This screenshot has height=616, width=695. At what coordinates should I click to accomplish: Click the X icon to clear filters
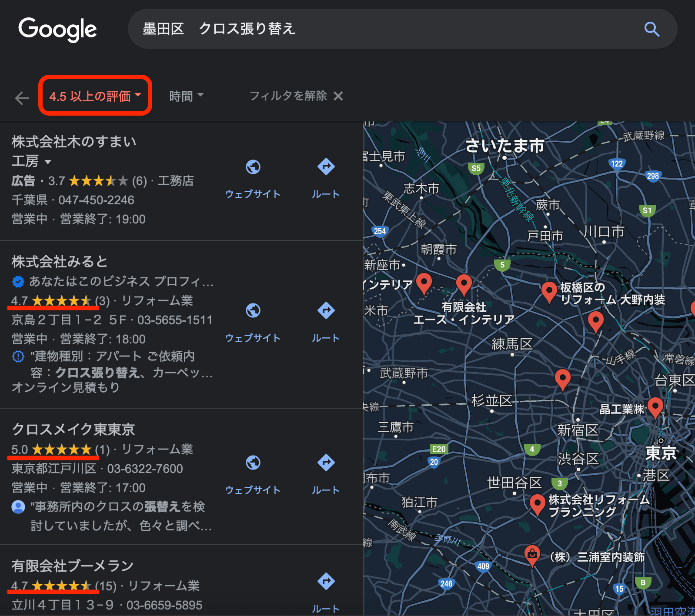point(338,96)
